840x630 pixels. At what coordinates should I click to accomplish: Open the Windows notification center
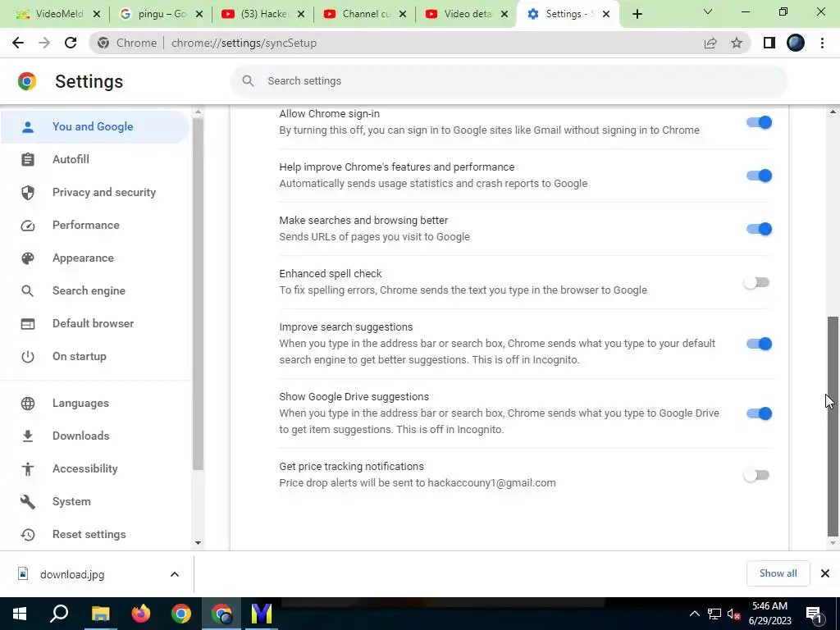(813, 615)
